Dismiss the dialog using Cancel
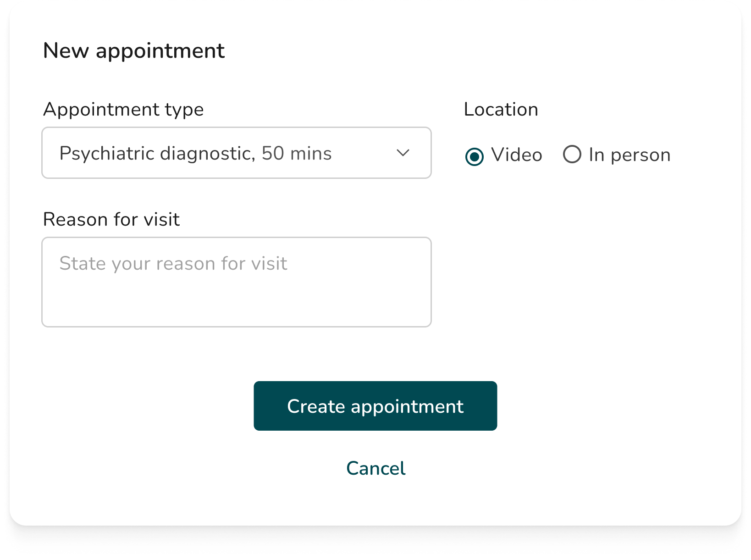Image resolution: width=751 pixels, height=560 pixels. (x=375, y=468)
